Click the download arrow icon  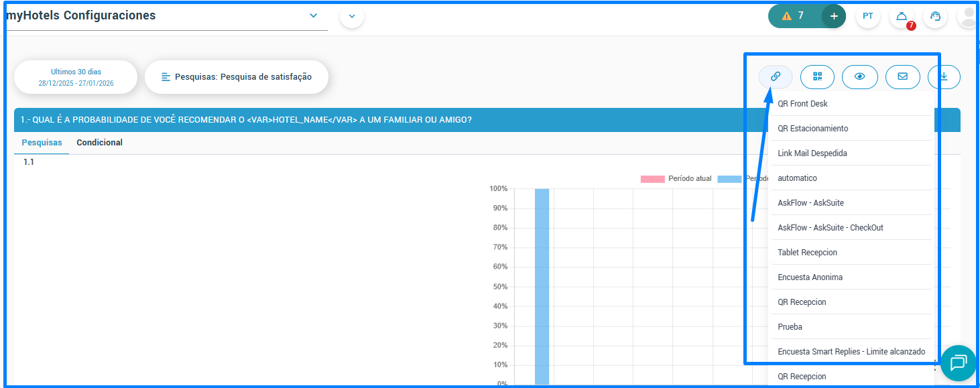944,76
